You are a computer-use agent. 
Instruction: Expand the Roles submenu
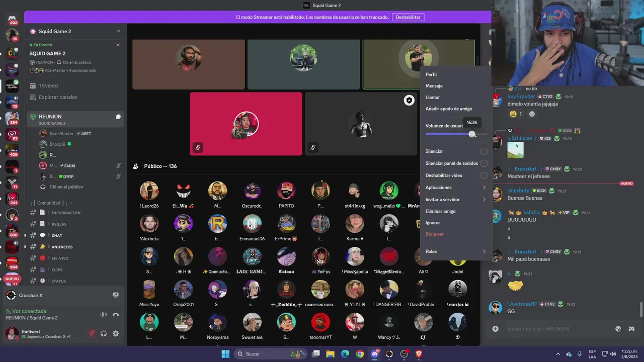pyautogui.click(x=456, y=251)
